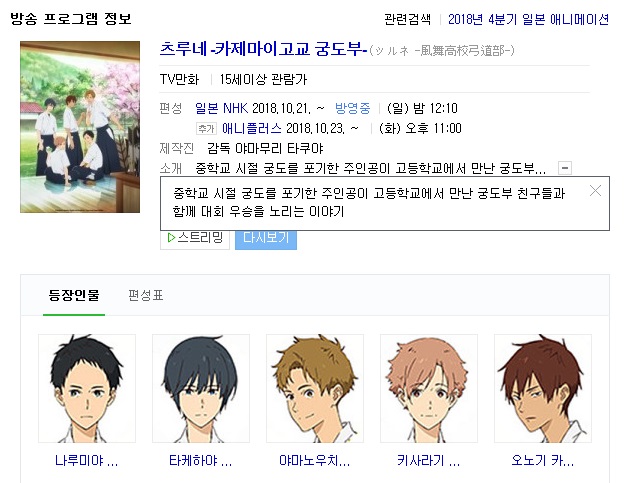Open the 다시보기 replay button
Viewport: 628px width, 483px height.
[x=266, y=238]
